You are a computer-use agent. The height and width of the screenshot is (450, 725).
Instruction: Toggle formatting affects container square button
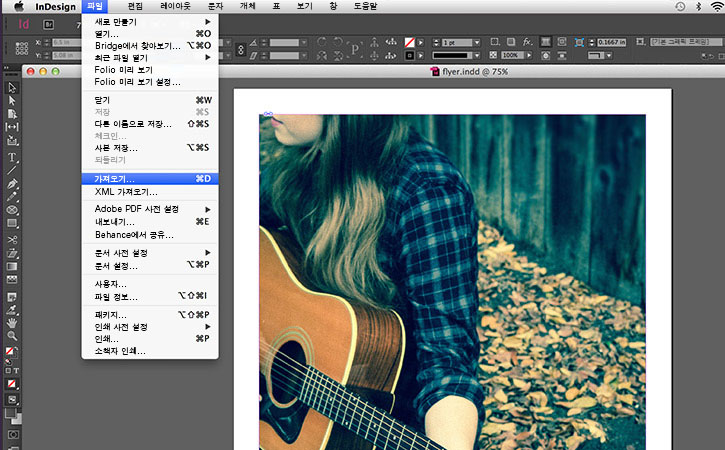click(x=8, y=370)
